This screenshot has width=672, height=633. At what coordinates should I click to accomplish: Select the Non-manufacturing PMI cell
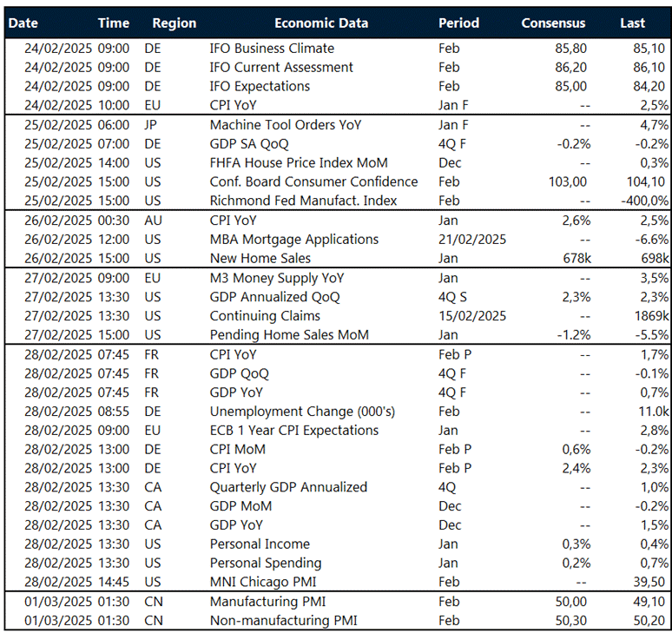(283, 621)
